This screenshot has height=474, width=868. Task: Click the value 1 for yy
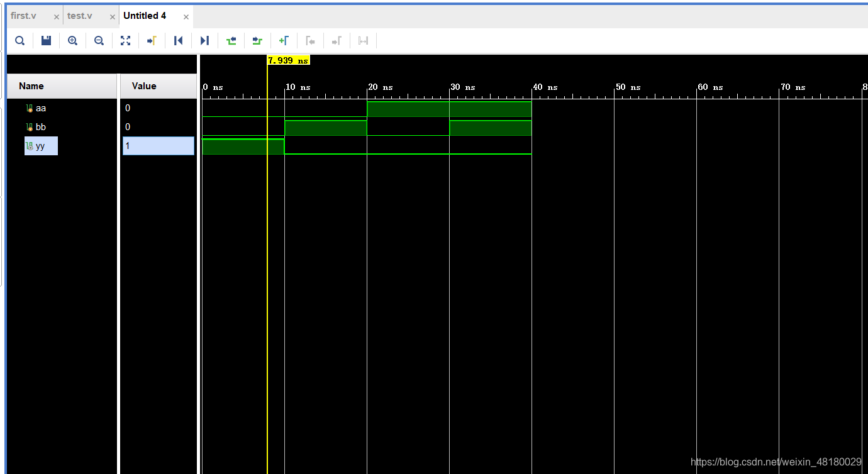(x=159, y=146)
